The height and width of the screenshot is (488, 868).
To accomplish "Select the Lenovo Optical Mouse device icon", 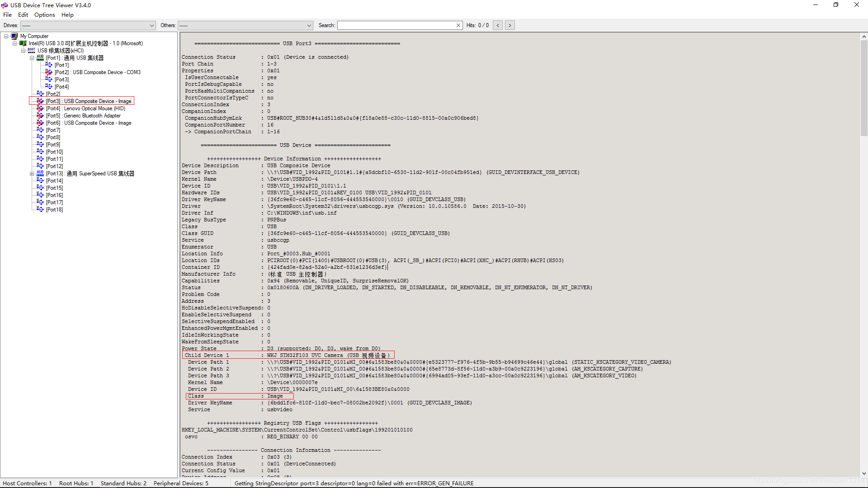I will [40, 108].
